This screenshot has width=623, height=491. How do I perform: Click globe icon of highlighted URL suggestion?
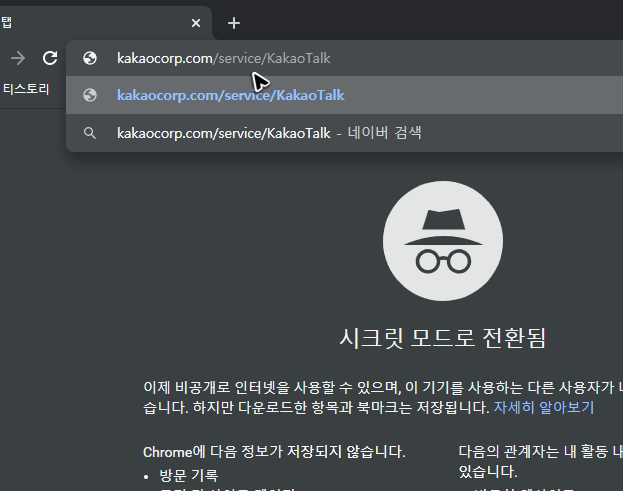[x=90, y=95]
